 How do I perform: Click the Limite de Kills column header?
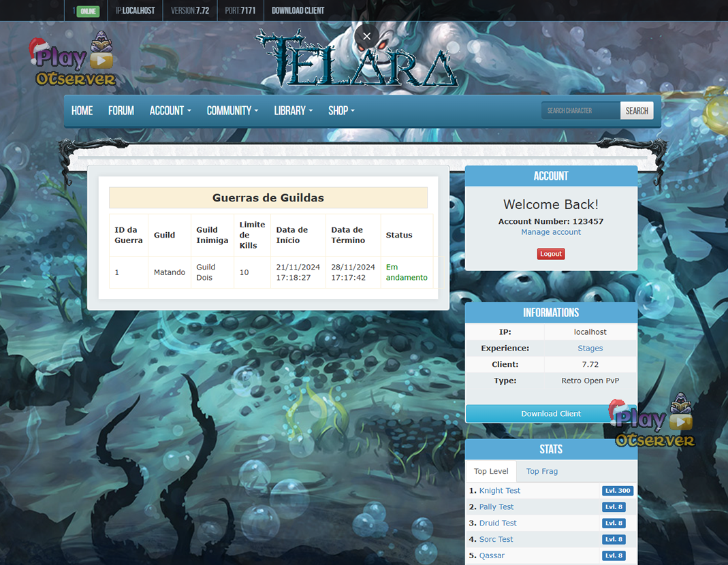pos(252,235)
